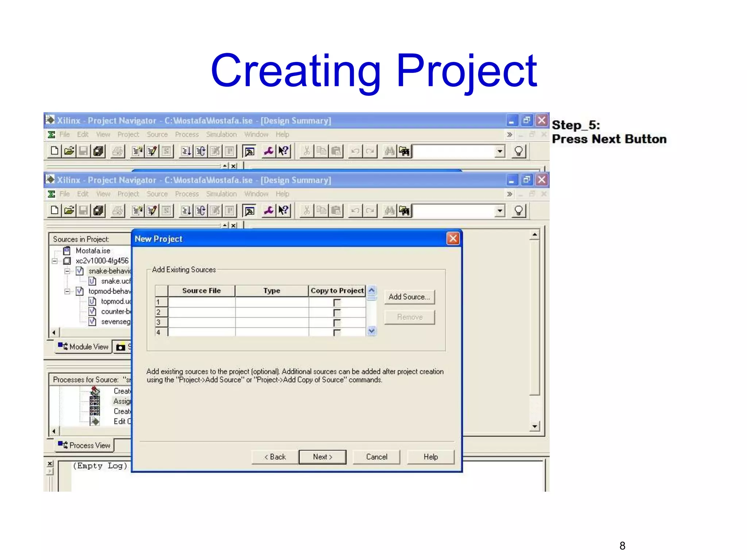This screenshot has height=560, width=747.
Task: Switch to the Module View tab
Action: coord(84,347)
